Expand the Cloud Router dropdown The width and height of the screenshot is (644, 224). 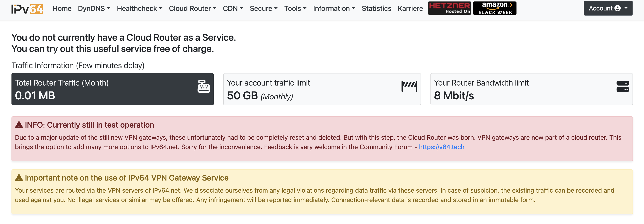[x=193, y=8]
